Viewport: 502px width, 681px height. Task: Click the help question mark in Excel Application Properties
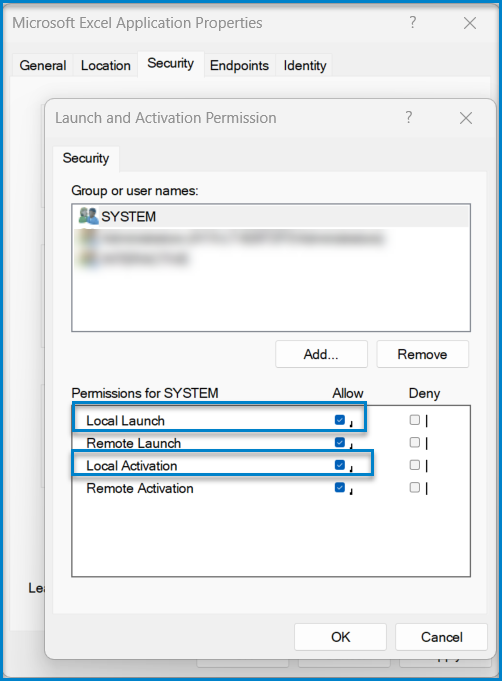click(x=413, y=22)
